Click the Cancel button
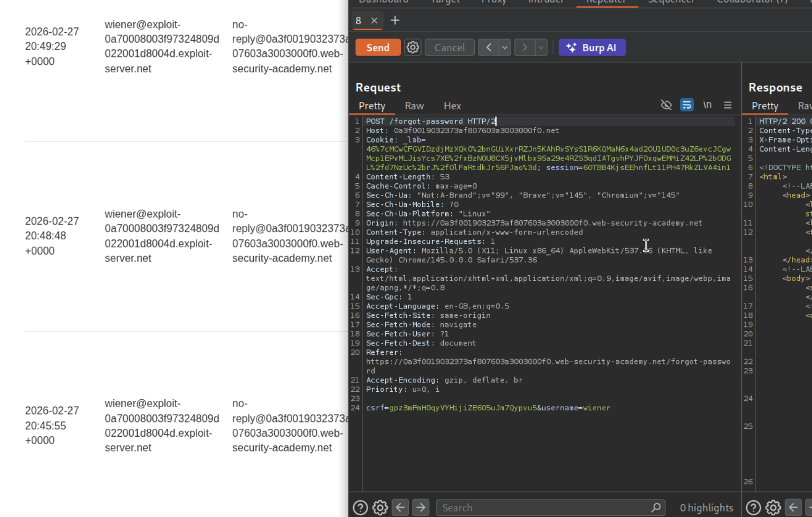 [x=450, y=48]
